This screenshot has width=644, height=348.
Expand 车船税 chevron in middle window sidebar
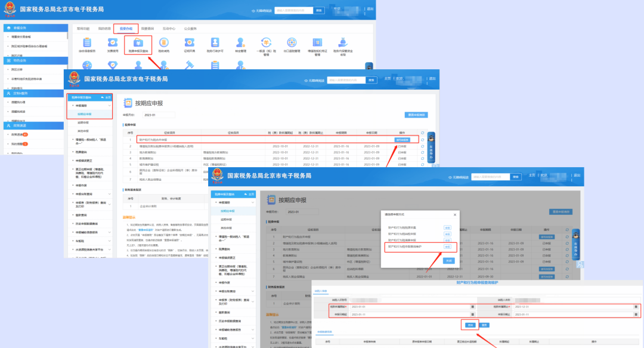point(109,241)
